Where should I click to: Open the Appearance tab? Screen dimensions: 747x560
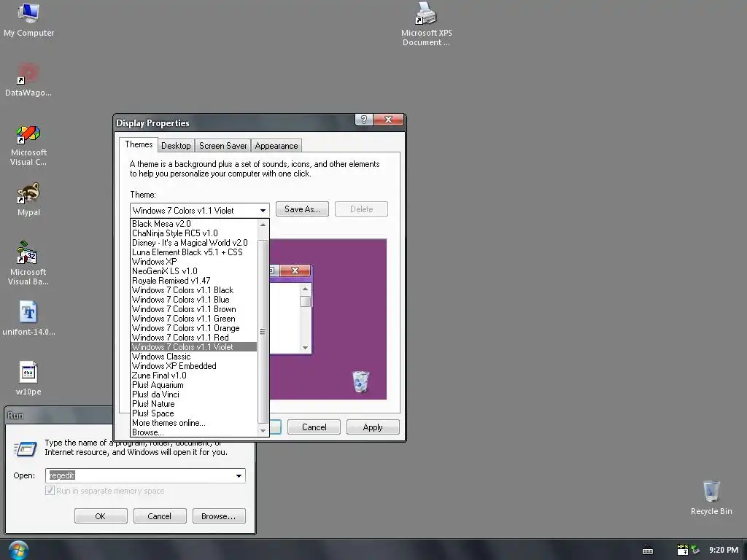click(x=276, y=146)
